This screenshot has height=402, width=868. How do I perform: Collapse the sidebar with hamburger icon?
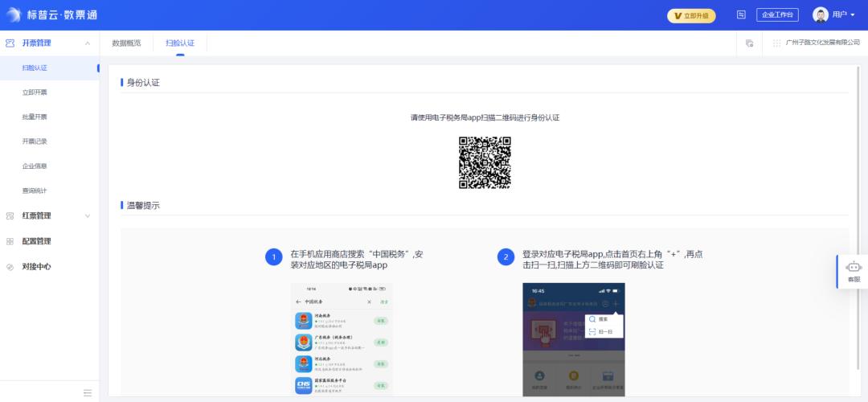point(88,393)
